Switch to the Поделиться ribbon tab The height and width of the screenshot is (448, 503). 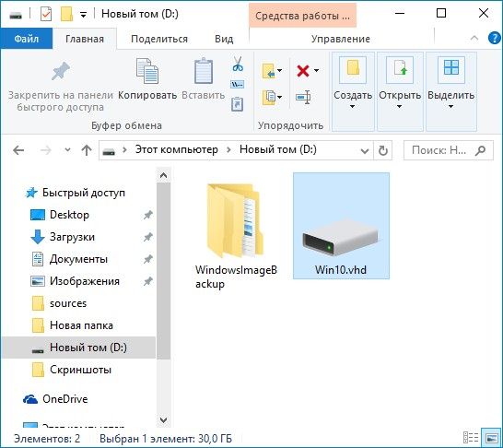tap(159, 39)
